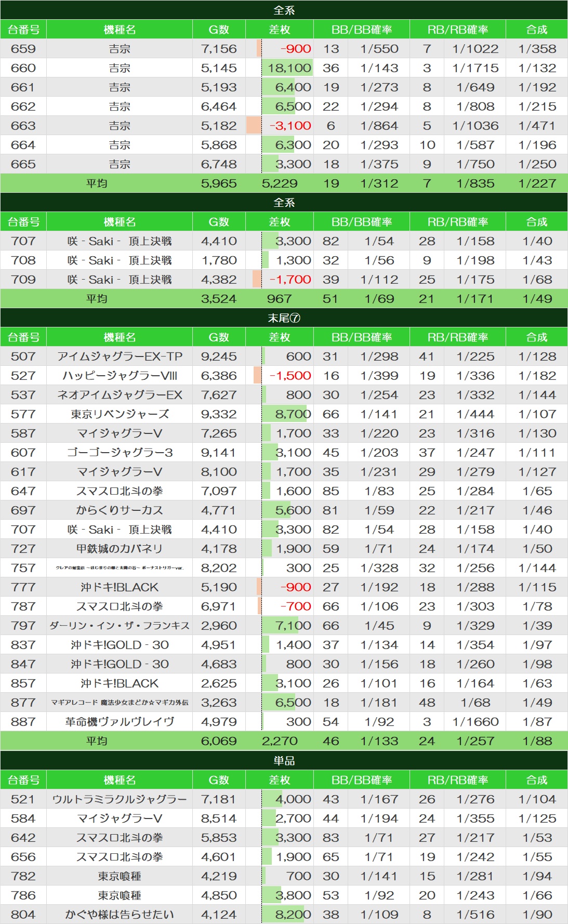Click G count 7,156
The width and height of the screenshot is (568, 924).
tap(219, 49)
